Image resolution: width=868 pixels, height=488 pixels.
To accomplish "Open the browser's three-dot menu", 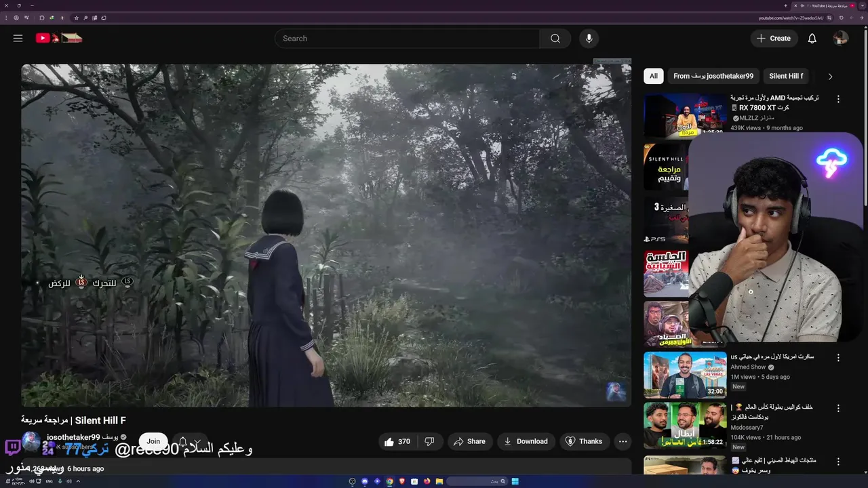I will [x=6, y=18].
